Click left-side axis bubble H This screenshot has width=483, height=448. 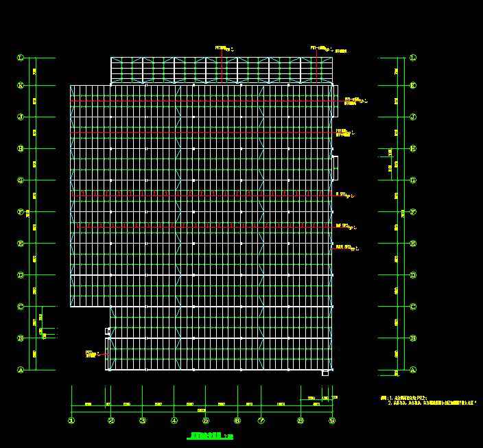click(21, 148)
